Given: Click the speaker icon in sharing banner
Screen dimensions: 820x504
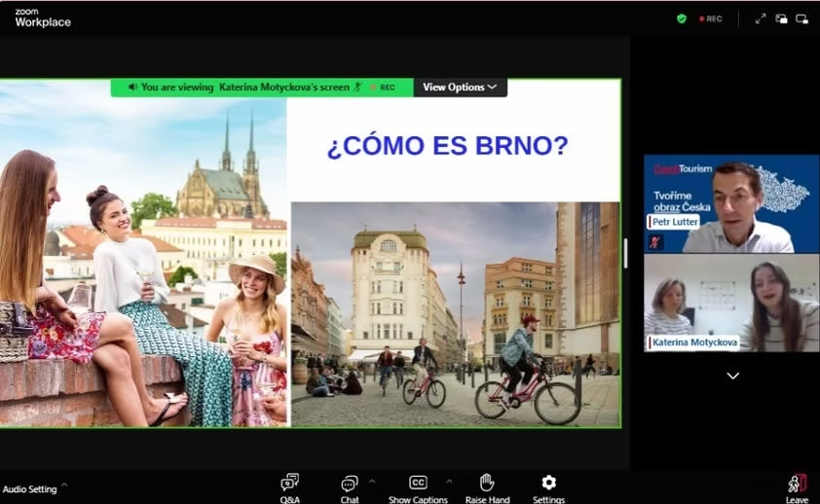Looking at the screenshot, I should click(132, 87).
